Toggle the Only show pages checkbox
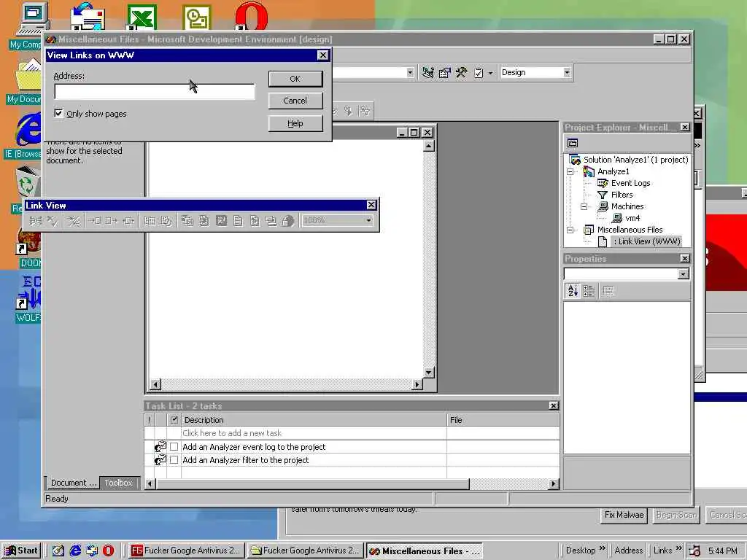 pyautogui.click(x=58, y=113)
